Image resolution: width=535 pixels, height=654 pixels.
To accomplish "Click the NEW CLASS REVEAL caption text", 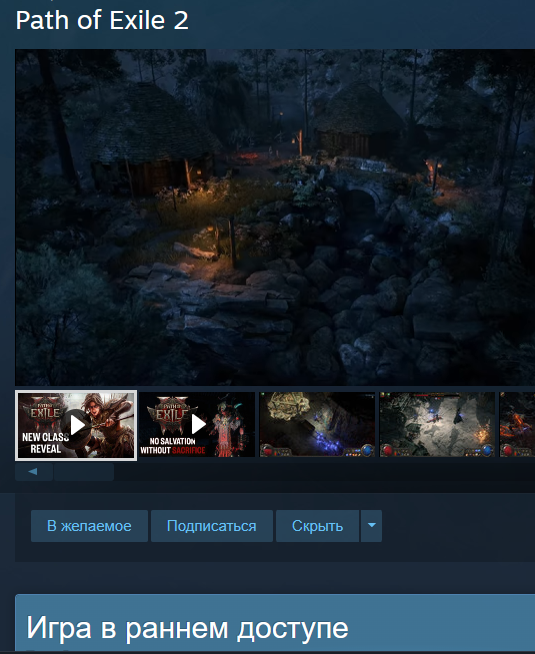I will pos(45,443).
